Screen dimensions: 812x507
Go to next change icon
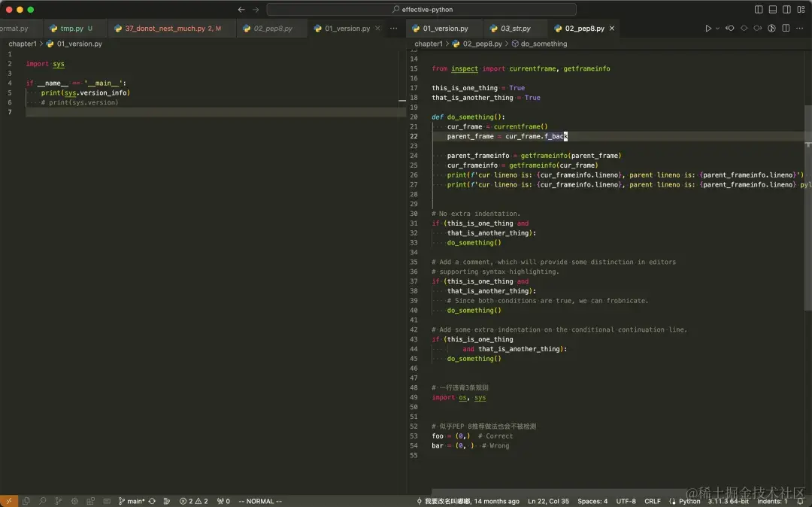click(758, 29)
